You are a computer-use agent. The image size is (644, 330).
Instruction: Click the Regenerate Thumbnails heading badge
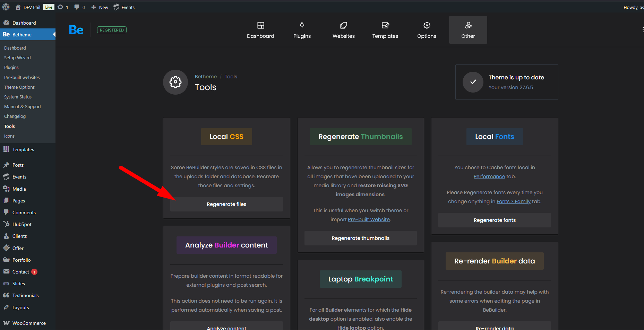point(361,137)
